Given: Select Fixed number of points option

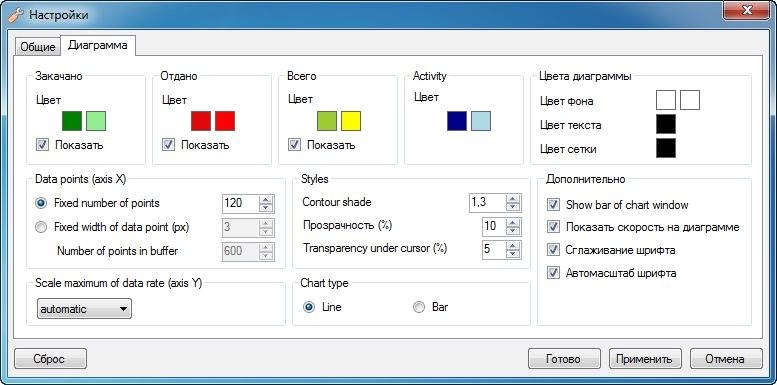Looking at the screenshot, I should (42, 203).
